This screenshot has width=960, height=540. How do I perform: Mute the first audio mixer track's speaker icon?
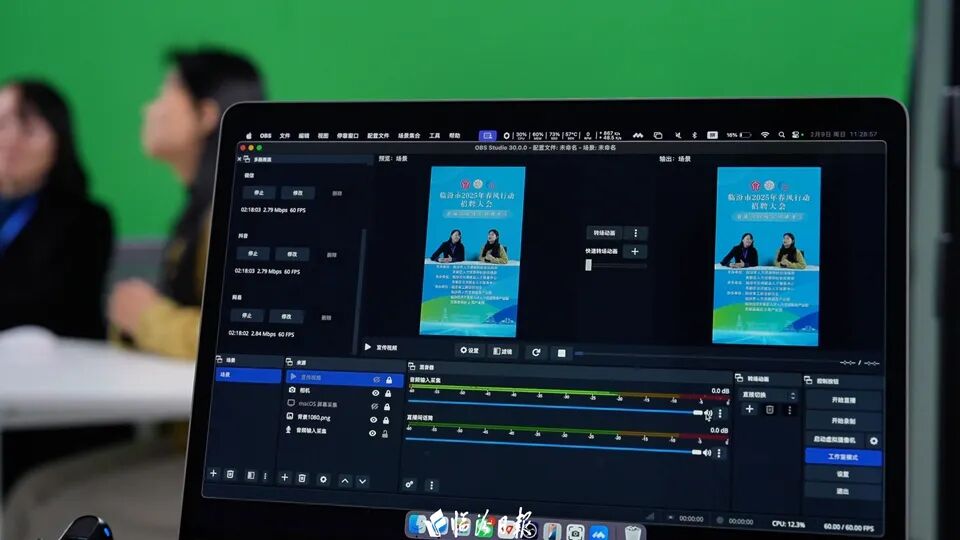pyautogui.click(x=707, y=413)
